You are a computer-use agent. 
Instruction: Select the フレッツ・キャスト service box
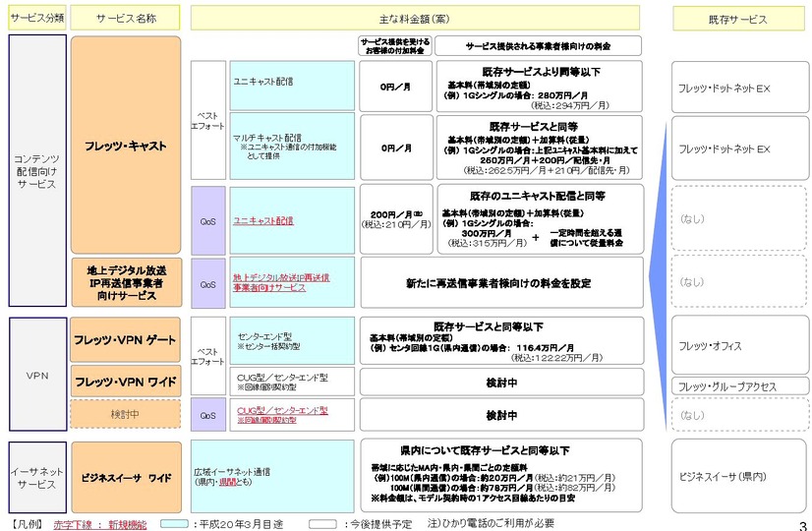(x=126, y=146)
